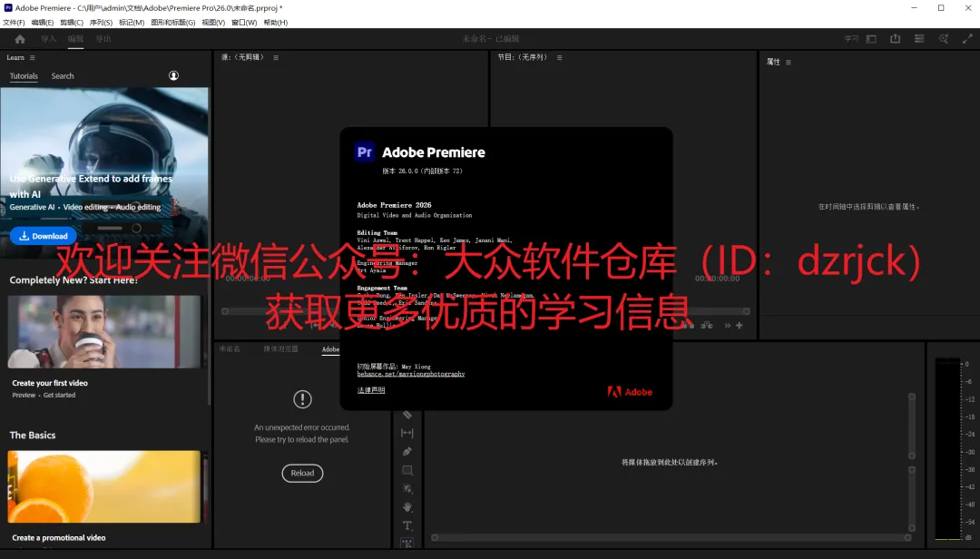The width and height of the screenshot is (980, 559).
Task: Switch to the 媒体浏览器 tab
Action: click(280, 348)
